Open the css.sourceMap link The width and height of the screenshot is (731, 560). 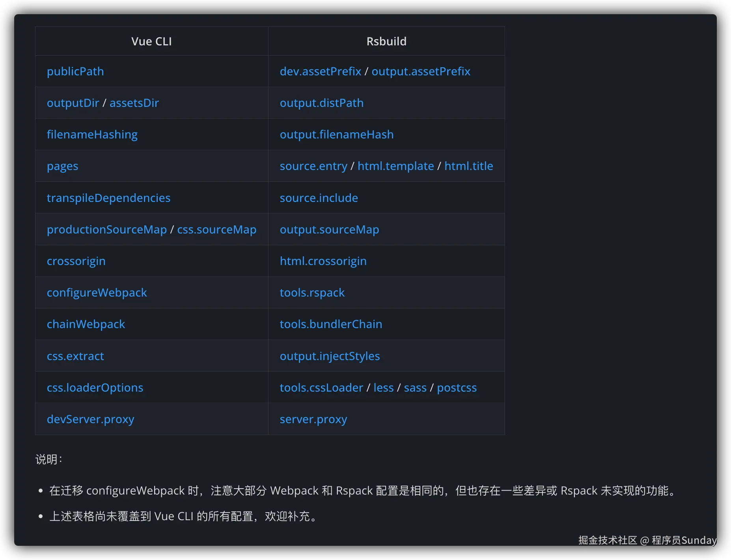point(217,229)
